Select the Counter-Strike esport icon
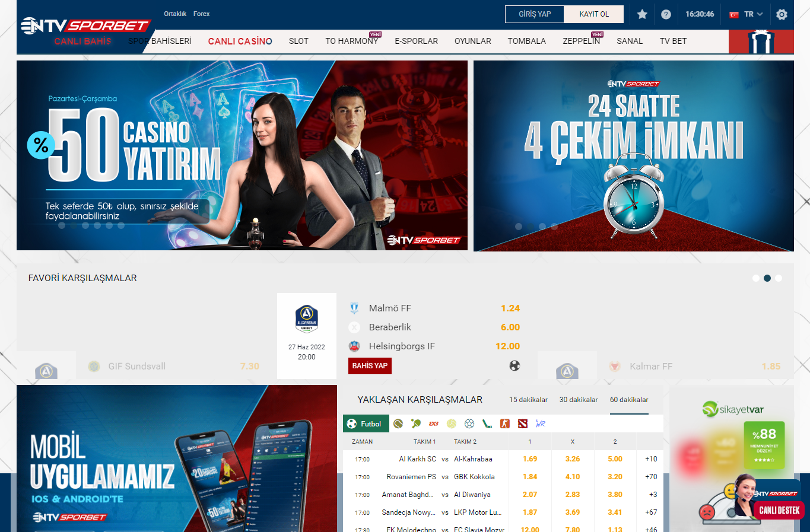 point(505,423)
